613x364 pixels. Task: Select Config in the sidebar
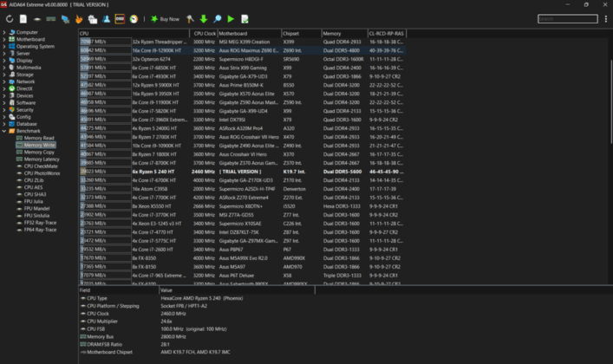23,117
